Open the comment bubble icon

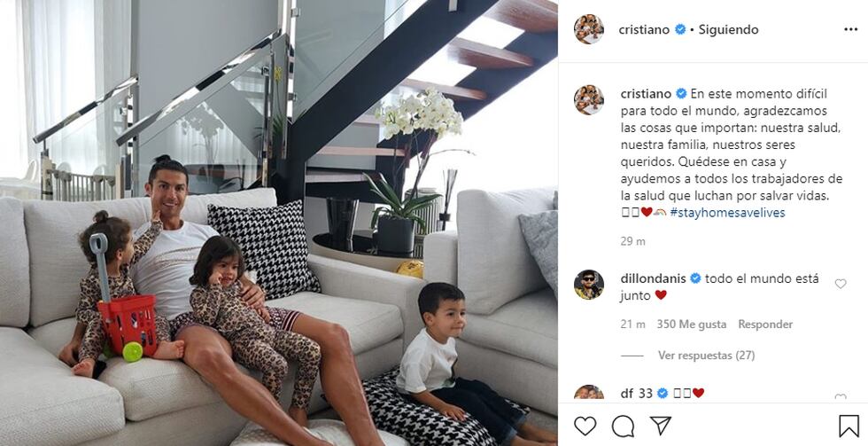tap(623, 426)
